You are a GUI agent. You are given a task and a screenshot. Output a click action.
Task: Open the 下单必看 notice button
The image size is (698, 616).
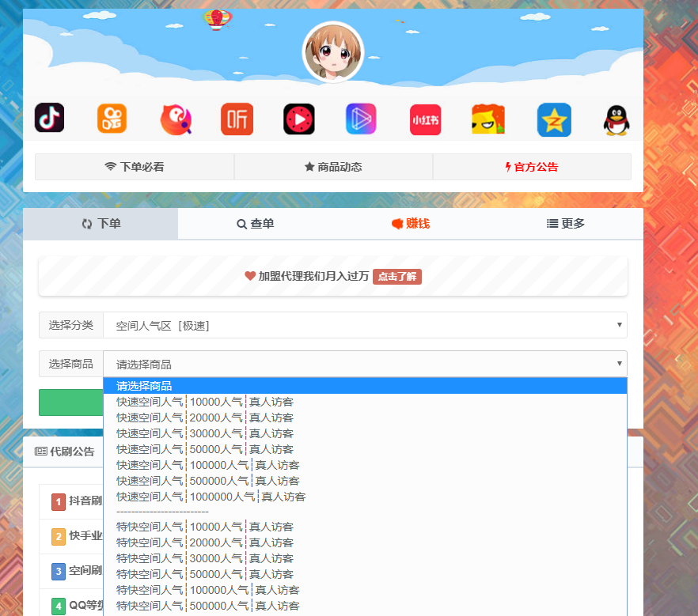tap(135, 167)
